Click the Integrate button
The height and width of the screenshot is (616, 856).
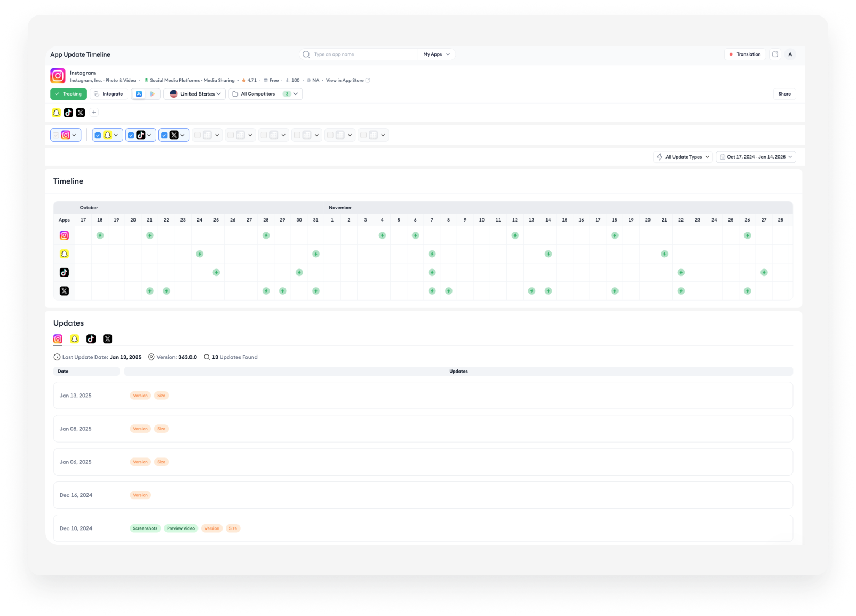[x=108, y=94]
